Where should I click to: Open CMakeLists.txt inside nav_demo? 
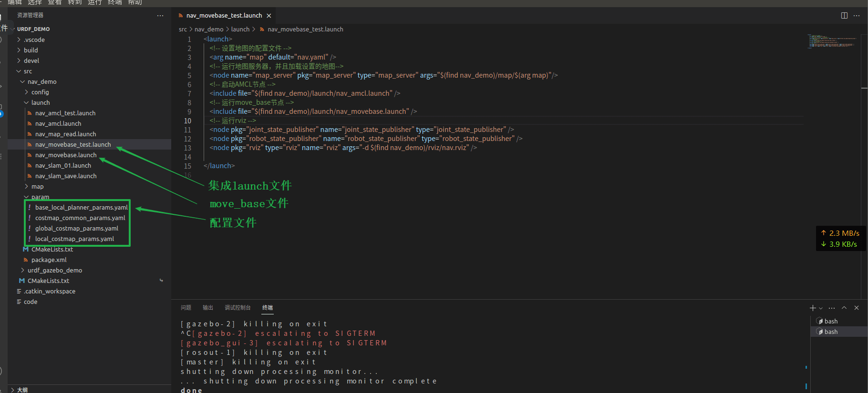(x=52, y=249)
